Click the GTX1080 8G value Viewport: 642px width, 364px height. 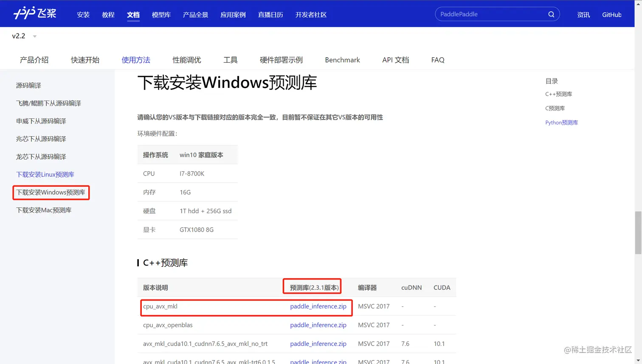[197, 230]
